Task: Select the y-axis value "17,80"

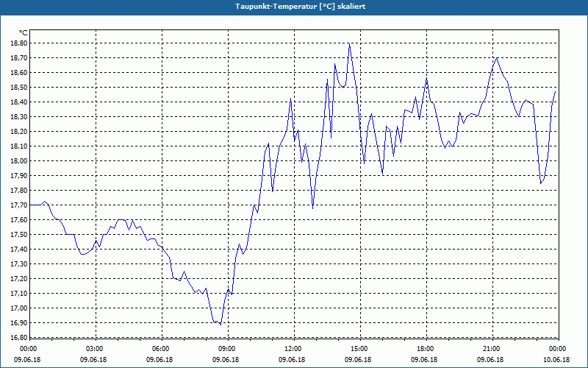Action: click(x=19, y=191)
